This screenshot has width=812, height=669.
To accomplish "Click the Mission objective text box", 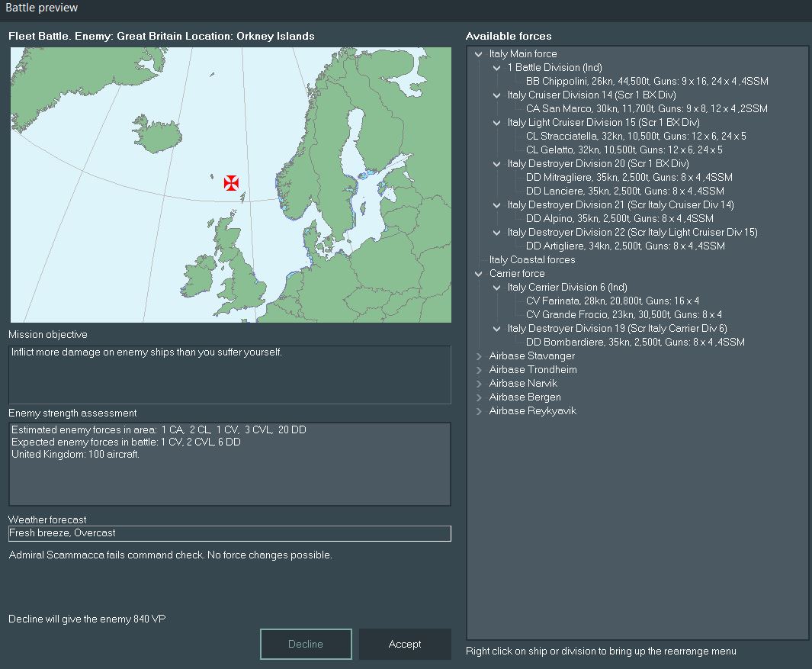I will click(230, 375).
